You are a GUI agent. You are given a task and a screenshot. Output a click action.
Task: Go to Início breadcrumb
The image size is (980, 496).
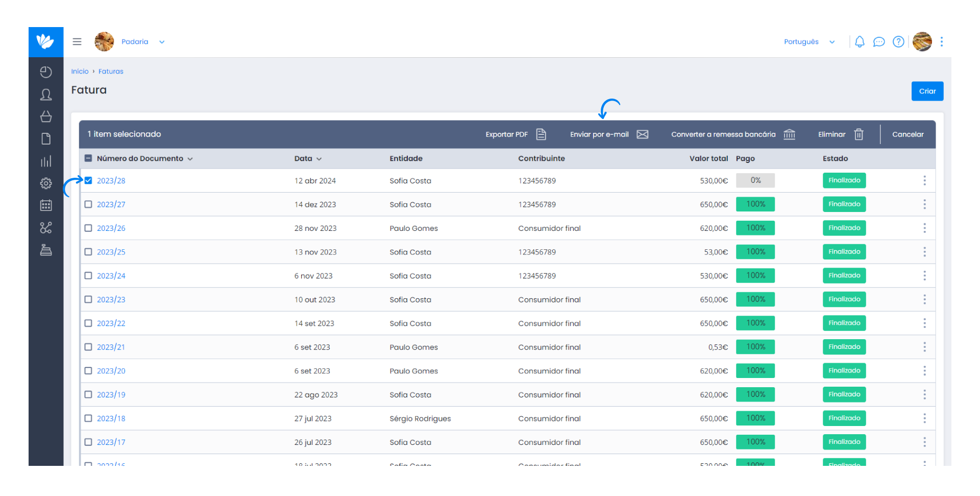coord(80,72)
